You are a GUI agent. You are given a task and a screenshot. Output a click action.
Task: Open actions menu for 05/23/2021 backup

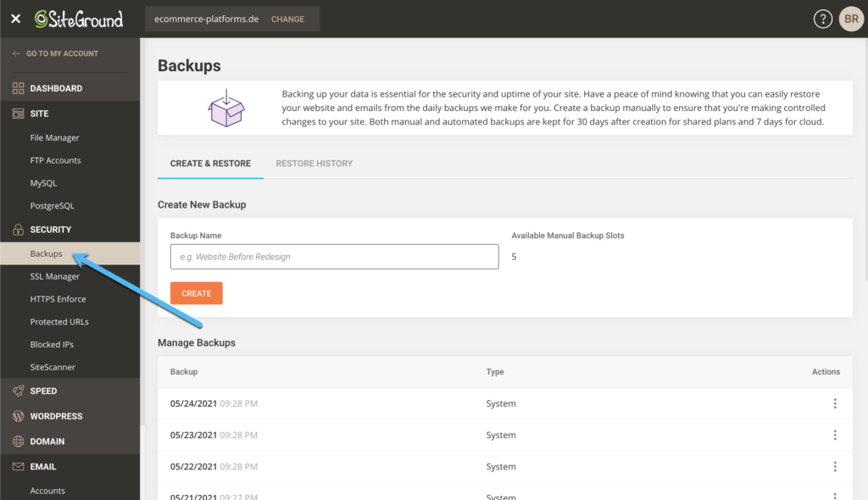click(x=835, y=436)
